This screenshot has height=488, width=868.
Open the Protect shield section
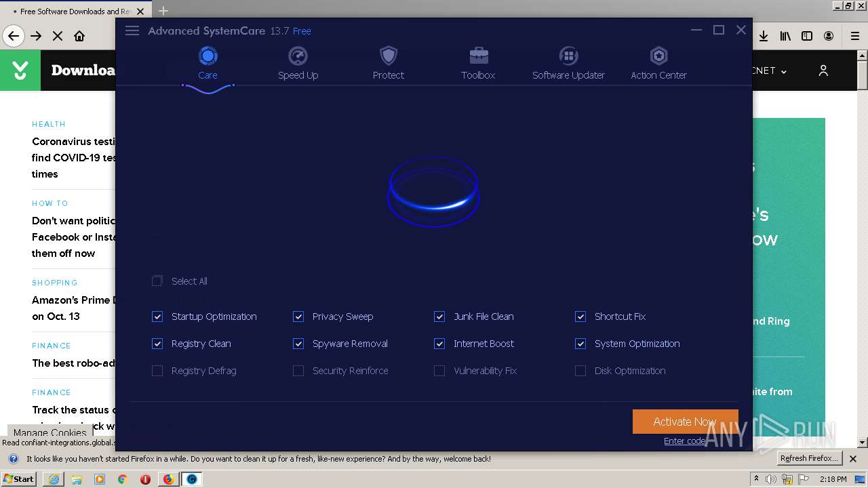coord(388,64)
